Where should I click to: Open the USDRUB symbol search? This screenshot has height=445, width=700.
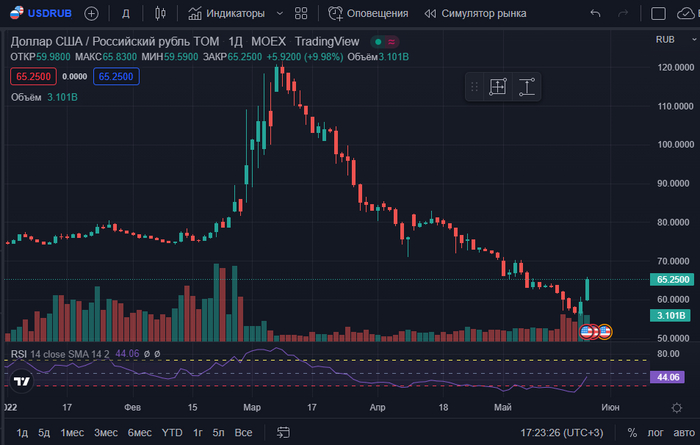41,13
